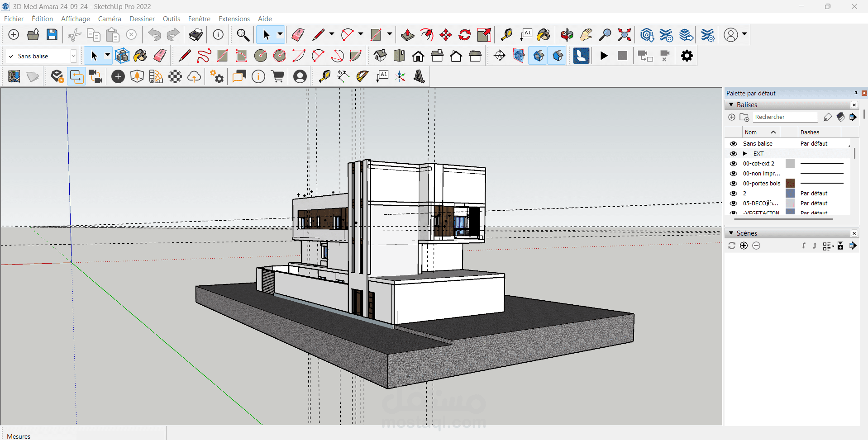Open the Caméra menu
Viewport: 868px width, 440px height.
[x=110, y=19]
